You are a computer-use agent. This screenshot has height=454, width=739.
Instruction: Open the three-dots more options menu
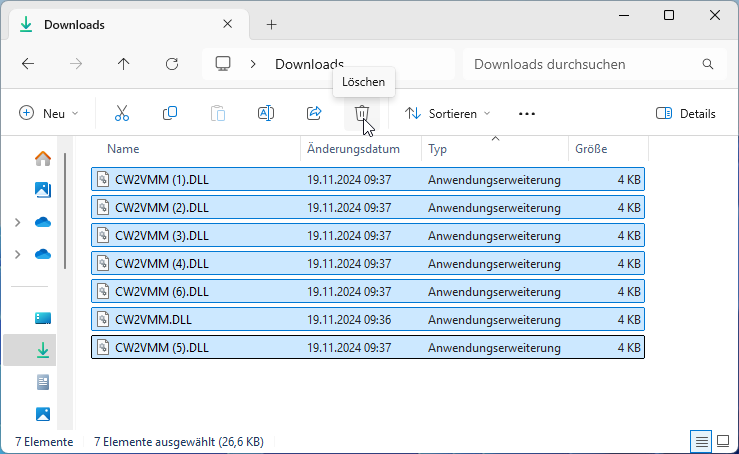tap(526, 114)
